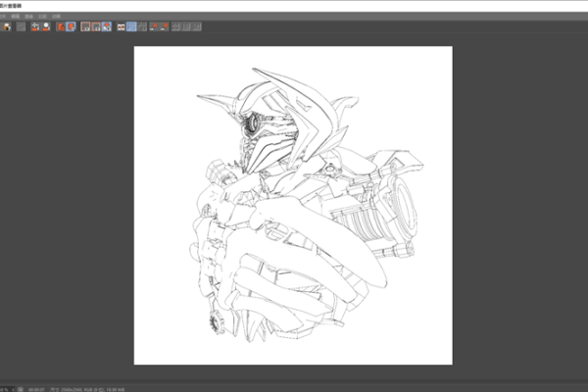Click the greyed-out save icon beside Open Image
The width and height of the screenshot is (588, 392).
coord(21,26)
